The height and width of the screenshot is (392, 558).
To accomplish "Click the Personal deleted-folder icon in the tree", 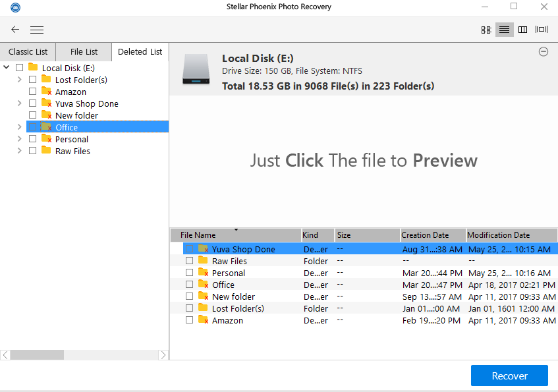I will click(x=47, y=138).
